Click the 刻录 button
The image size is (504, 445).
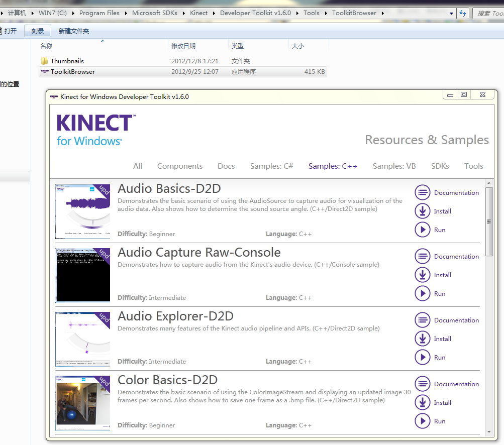point(37,31)
